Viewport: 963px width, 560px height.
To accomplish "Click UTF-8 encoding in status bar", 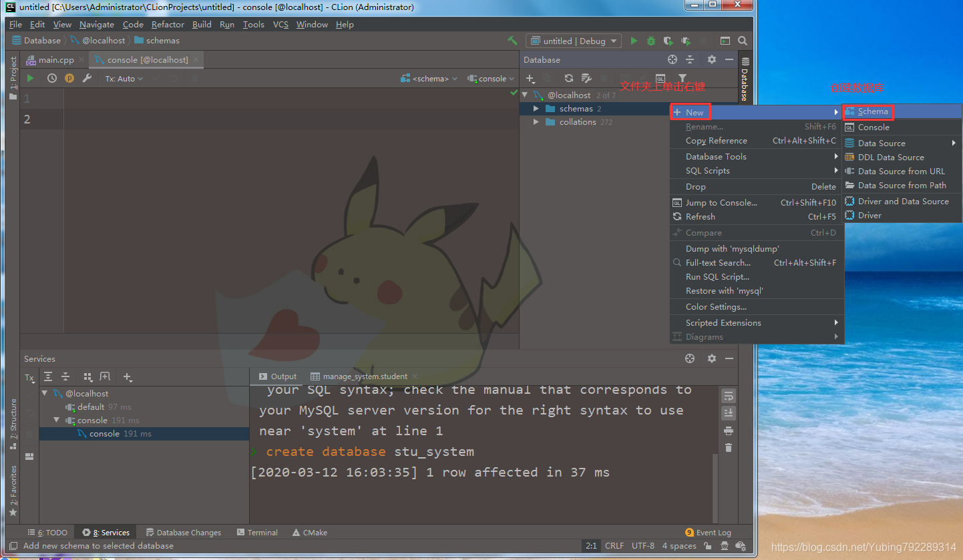I will click(x=643, y=546).
